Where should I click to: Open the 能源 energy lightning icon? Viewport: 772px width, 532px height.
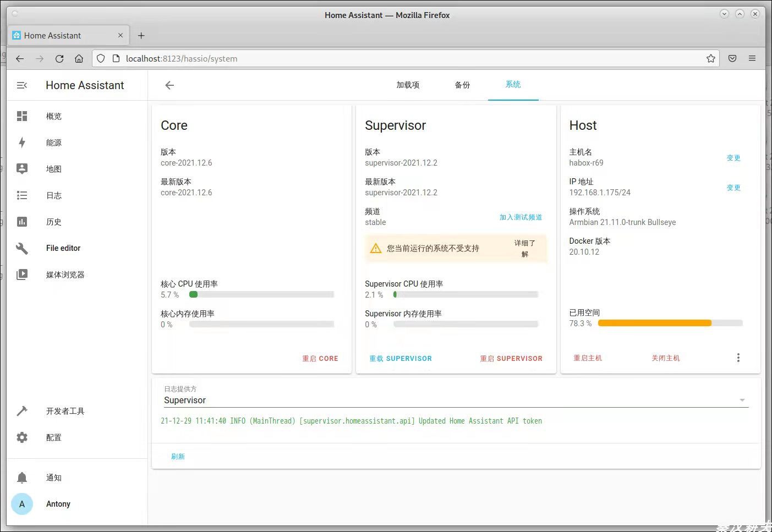(22, 142)
